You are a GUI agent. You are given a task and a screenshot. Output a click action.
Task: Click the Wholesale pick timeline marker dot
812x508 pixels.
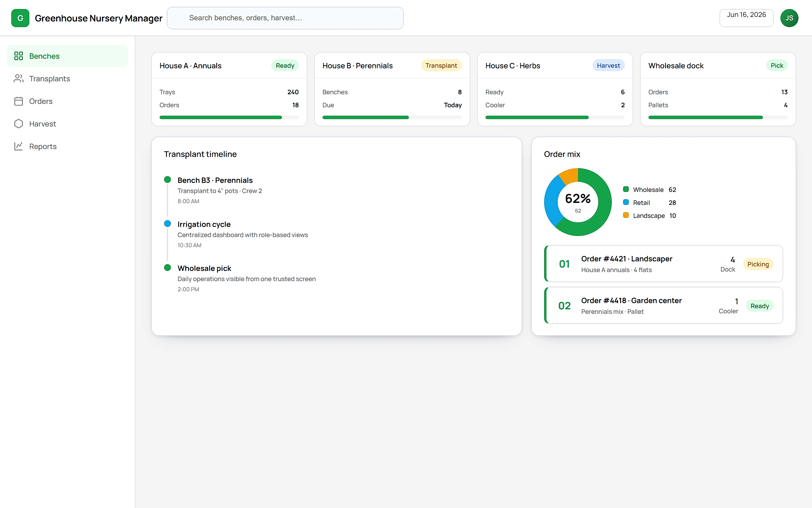pos(167,268)
